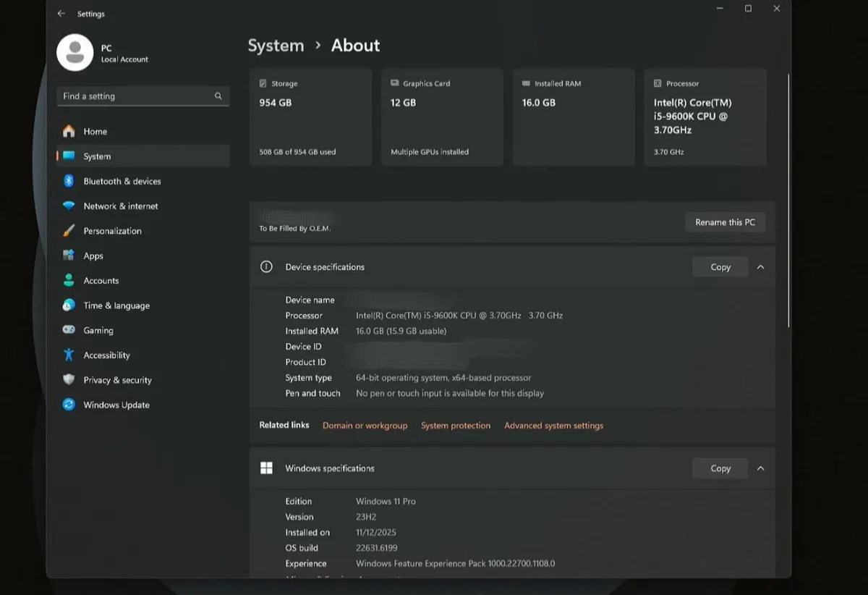Click the Home icon in sidebar
The width and height of the screenshot is (868, 595).
(69, 131)
